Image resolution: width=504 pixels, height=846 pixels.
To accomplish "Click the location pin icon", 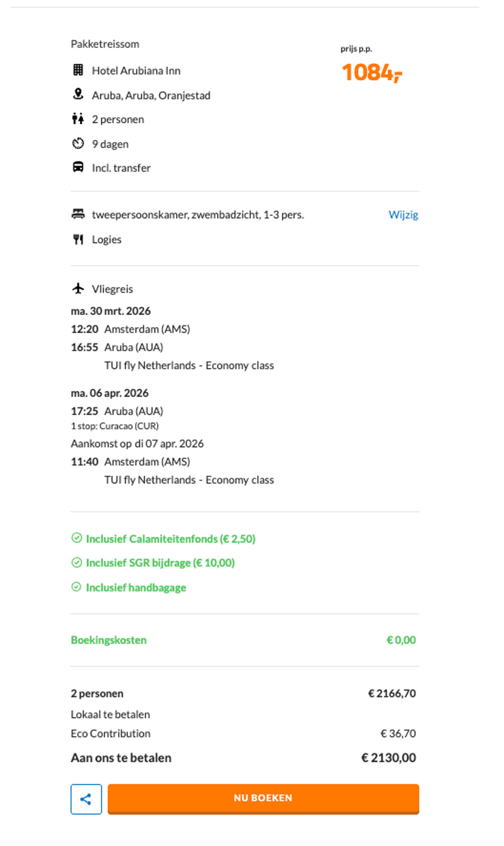I will [x=78, y=94].
